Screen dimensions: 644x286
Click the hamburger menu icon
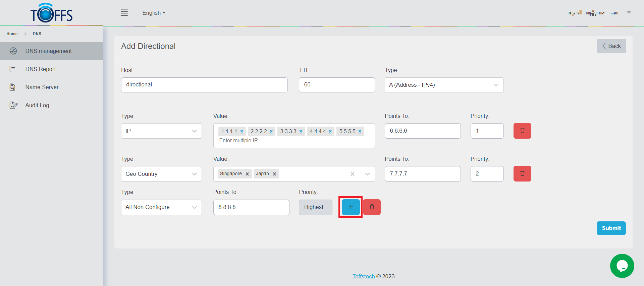pyautogui.click(x=124, y=13)
